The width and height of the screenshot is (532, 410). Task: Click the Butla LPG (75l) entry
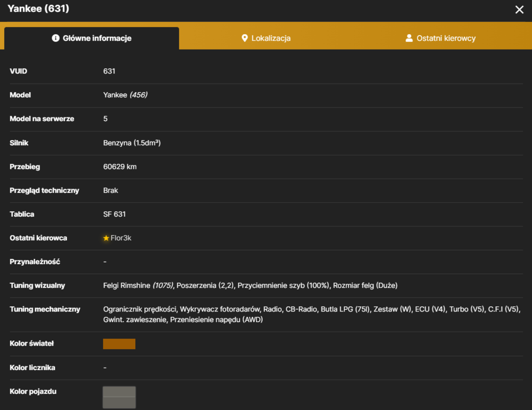click(x=345, y=309)
